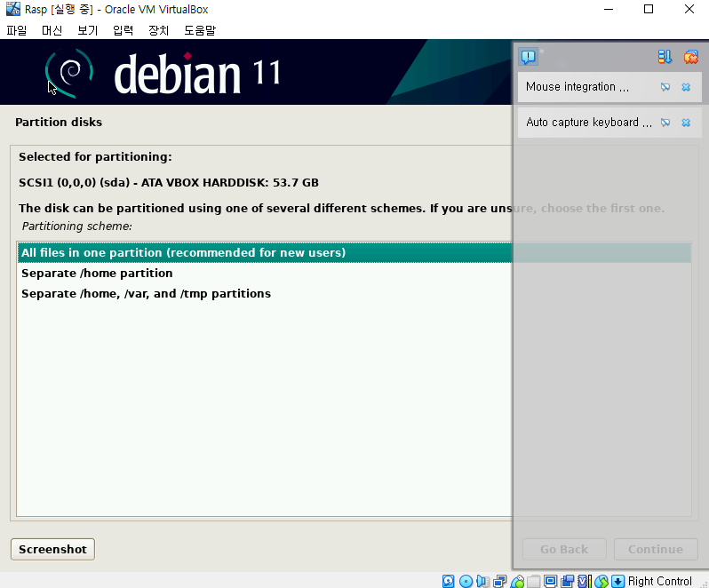Open the 도움말 menu
The width and height of the screenshot is (709, 588).
(x=200, y=30)
